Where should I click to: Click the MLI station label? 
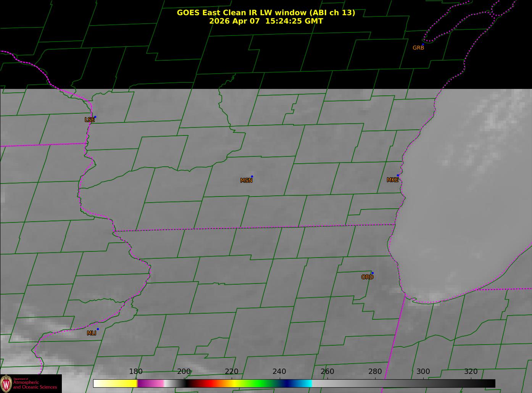(x=91, y=333)
